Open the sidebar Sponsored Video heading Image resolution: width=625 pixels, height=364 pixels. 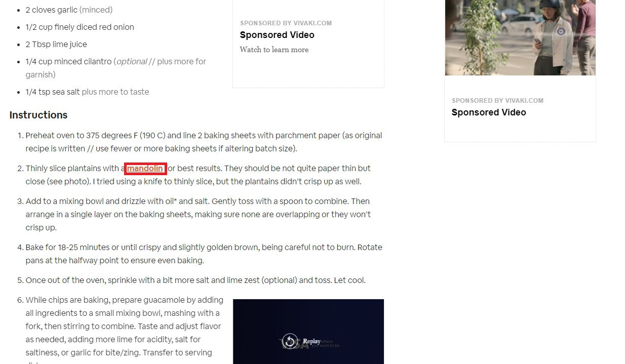click(489, 112)
